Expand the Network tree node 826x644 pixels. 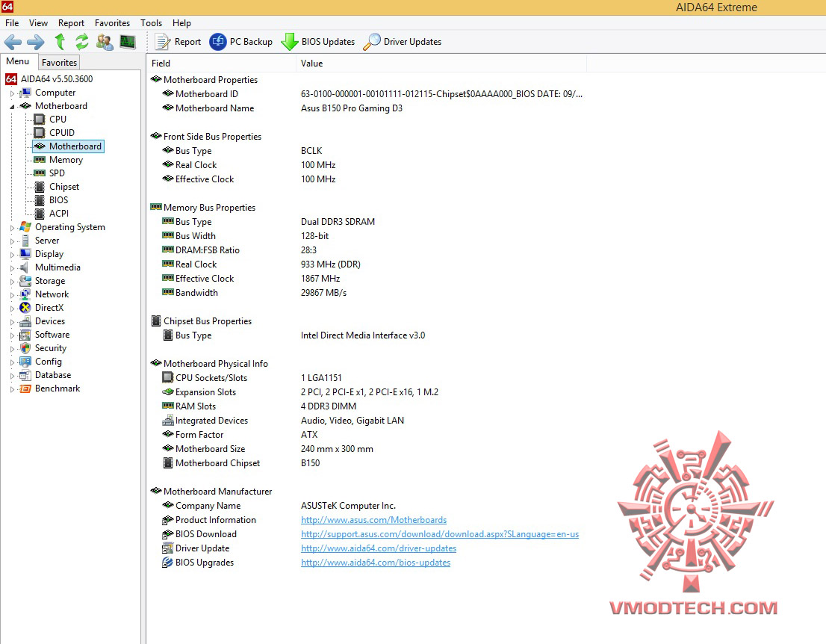12,295
